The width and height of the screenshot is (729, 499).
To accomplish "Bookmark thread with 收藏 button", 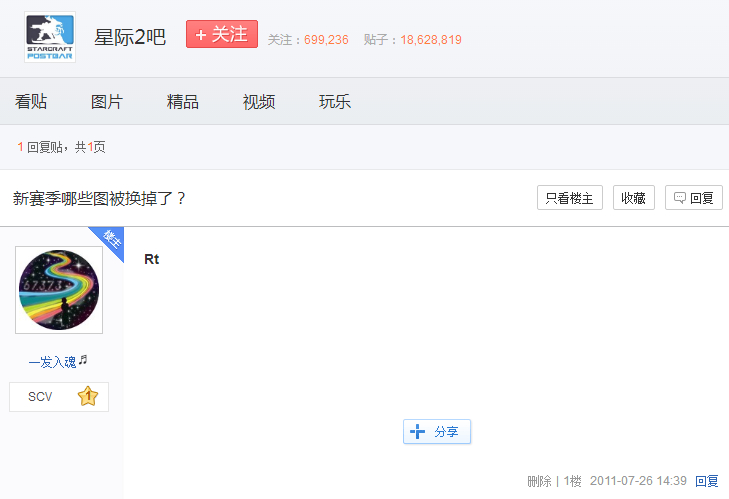I will tap(634, 198).
